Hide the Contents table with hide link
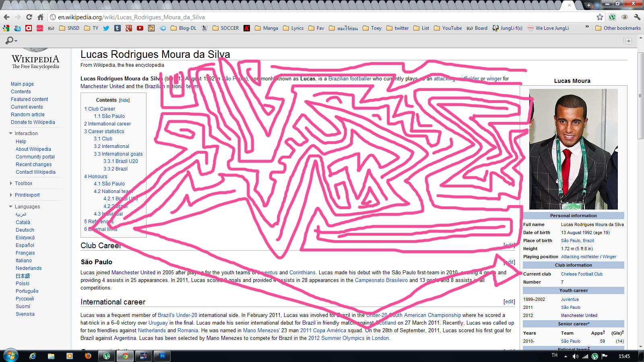 pos(124,101)
